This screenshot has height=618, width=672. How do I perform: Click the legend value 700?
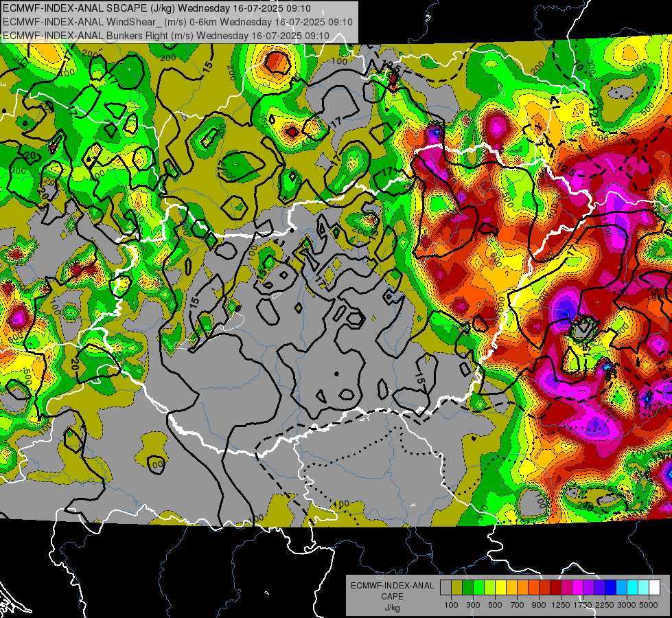click(x=518, y=605)
